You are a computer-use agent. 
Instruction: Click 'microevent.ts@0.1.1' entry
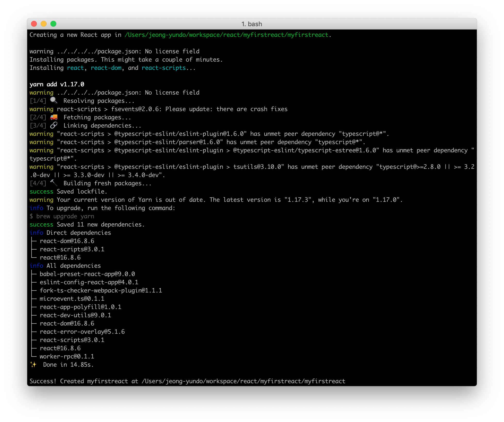pos(72,299)
